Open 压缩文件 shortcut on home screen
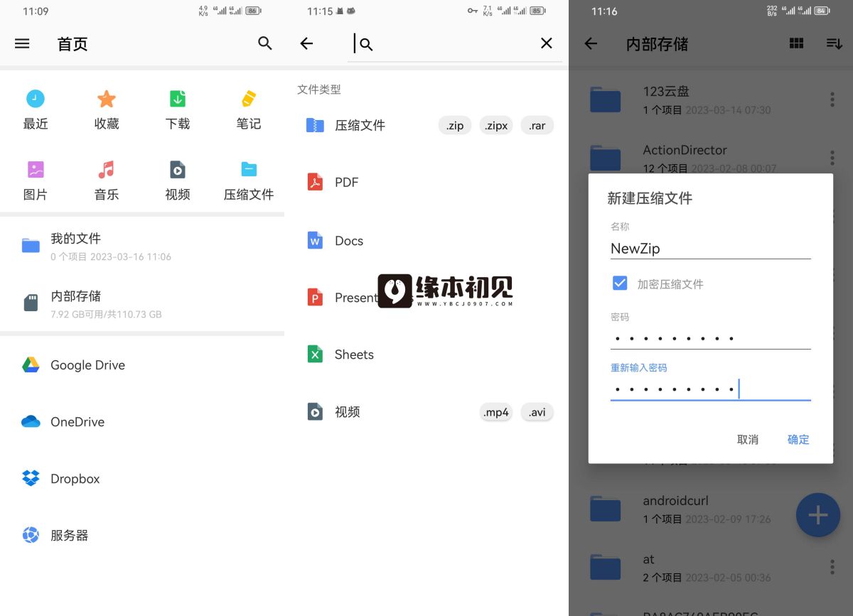 [249, 180]
